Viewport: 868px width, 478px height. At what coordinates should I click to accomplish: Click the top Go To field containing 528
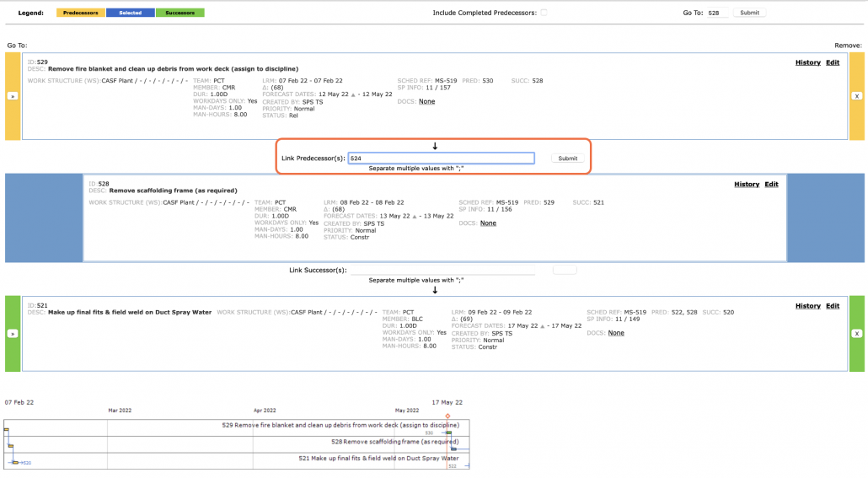pos(717,13)
